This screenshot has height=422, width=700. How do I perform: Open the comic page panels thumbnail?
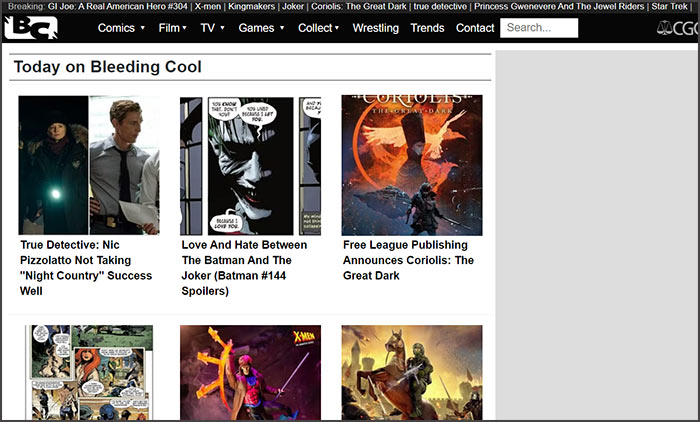pos(89,372)
